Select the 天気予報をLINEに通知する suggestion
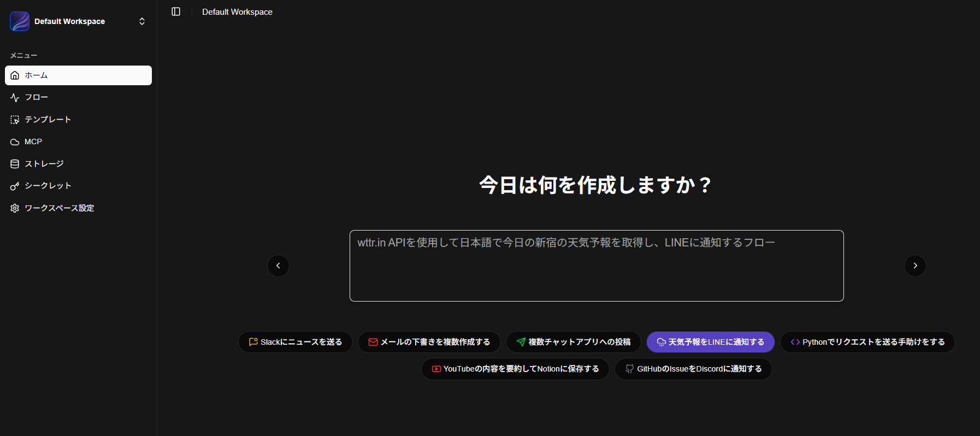 (x=711, y=342)
